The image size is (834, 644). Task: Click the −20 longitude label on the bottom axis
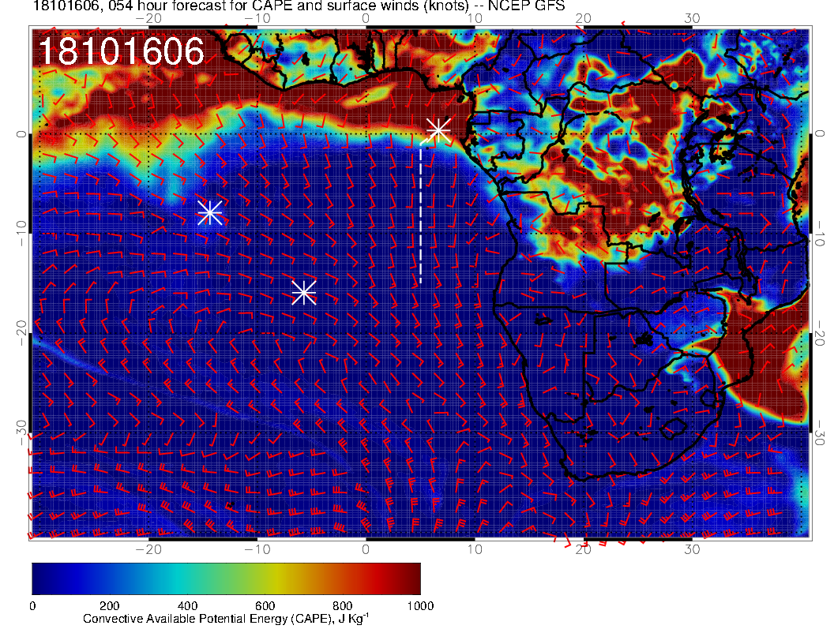(148, 549)
